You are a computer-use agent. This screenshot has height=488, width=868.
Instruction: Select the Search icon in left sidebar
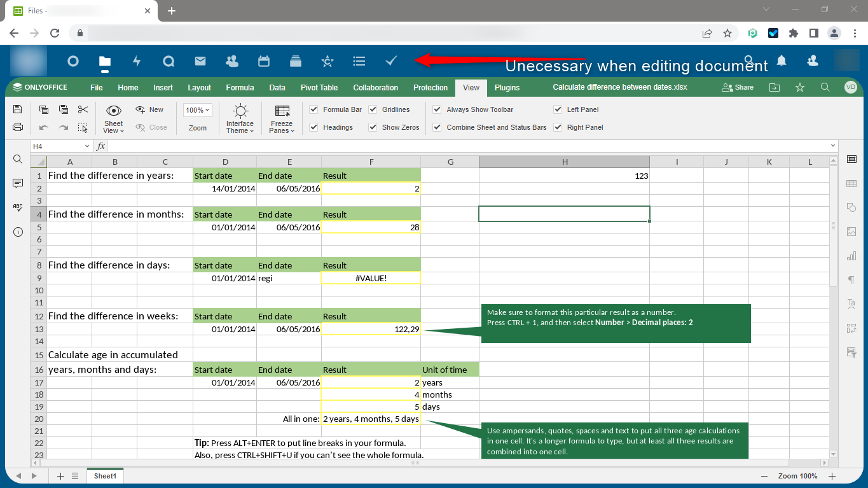pyautogui.click(x=17, y=159)
